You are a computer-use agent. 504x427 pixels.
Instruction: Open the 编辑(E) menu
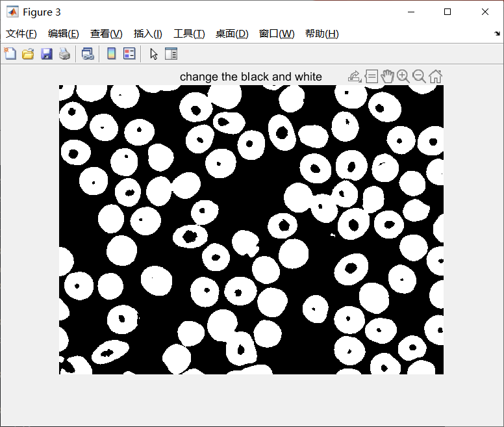tap(63, 33)
